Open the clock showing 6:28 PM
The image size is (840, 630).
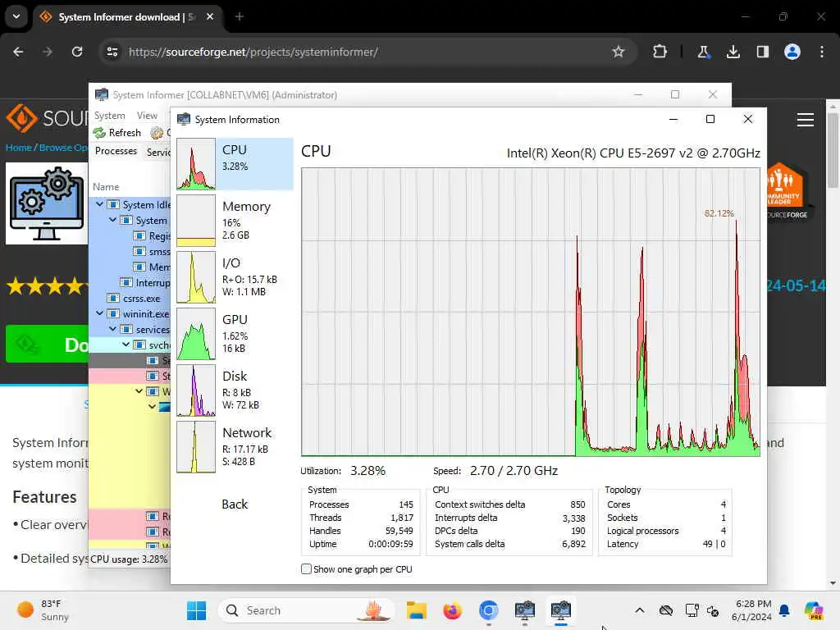(x=753, y=610)
